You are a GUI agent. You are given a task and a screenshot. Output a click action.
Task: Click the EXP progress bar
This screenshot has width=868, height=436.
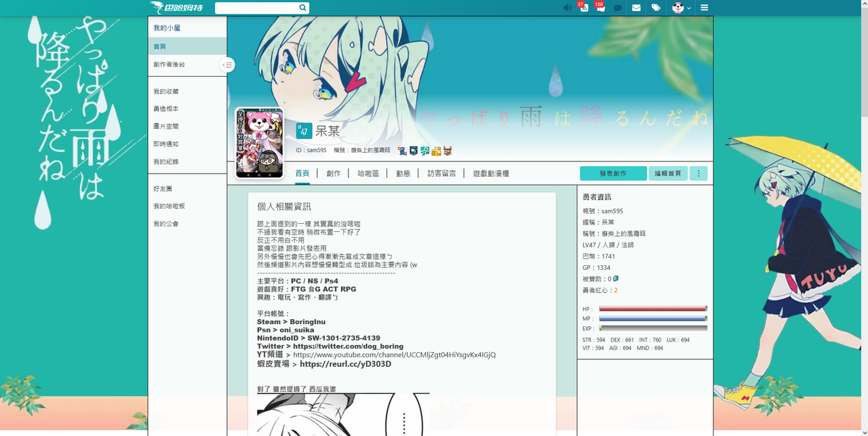[x=653, y=328]
